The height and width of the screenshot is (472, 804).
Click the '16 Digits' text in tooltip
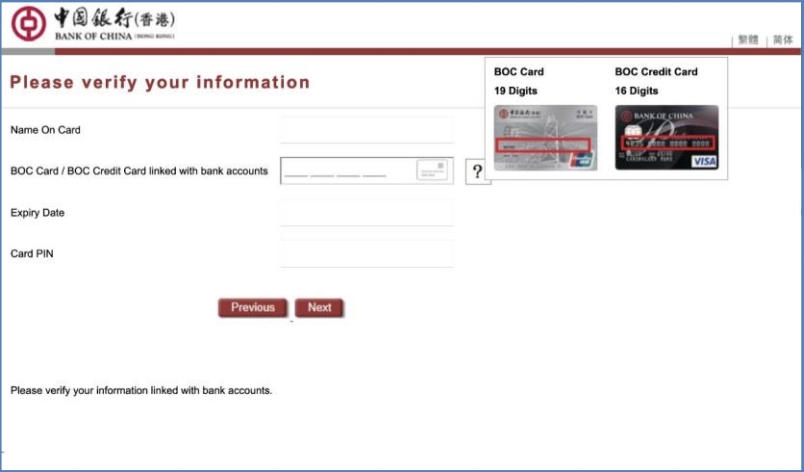(x=636, y=91)
